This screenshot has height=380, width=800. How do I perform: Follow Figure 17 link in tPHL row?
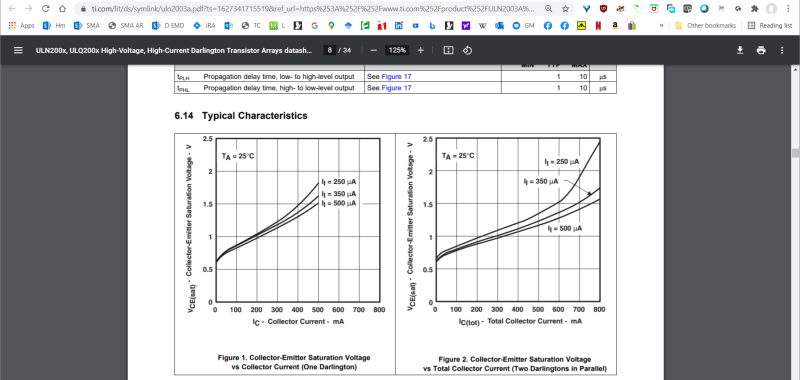[396, 88]
